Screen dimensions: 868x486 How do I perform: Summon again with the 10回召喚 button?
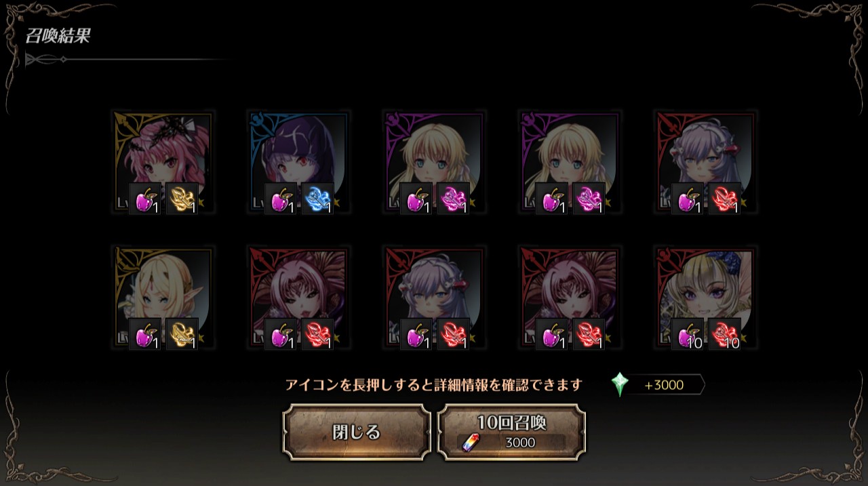(511, 432)
